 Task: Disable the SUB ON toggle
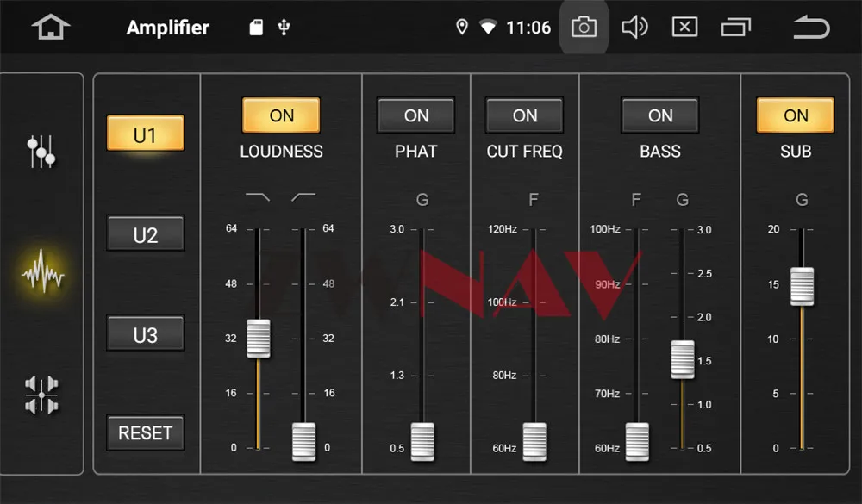[796, 115]
